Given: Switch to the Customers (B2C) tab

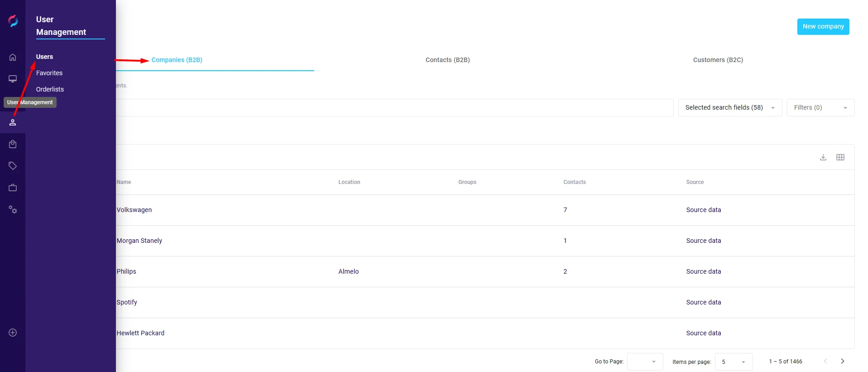Looking at the screenshot, I should (718, 60).
